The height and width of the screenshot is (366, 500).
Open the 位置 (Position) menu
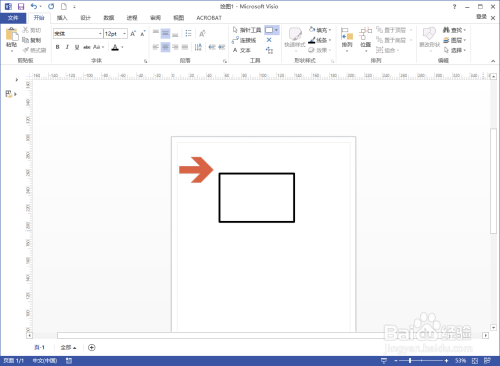tap(366, 40)
